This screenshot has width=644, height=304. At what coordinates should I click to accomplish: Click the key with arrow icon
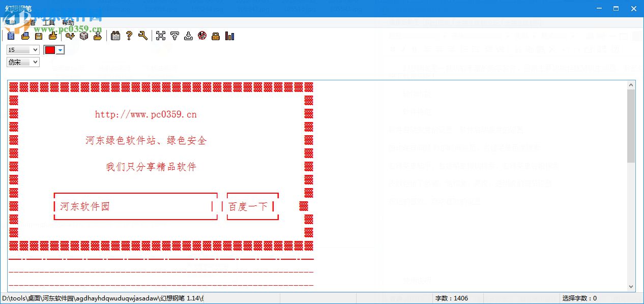tap(70, 36)
